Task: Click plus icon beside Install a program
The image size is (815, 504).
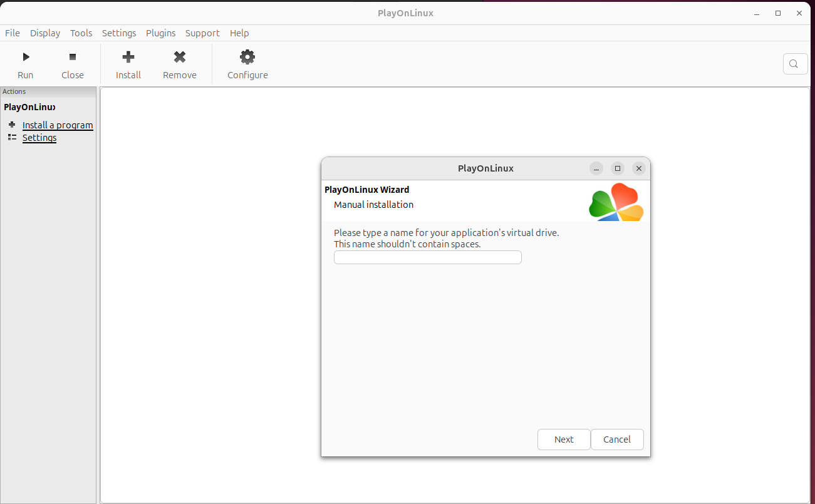Action: [12, 125]
